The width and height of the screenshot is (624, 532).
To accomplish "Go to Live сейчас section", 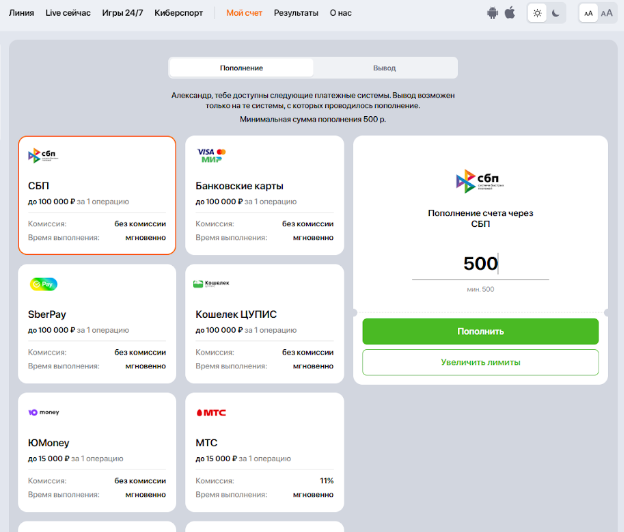I will coord(68,13).
